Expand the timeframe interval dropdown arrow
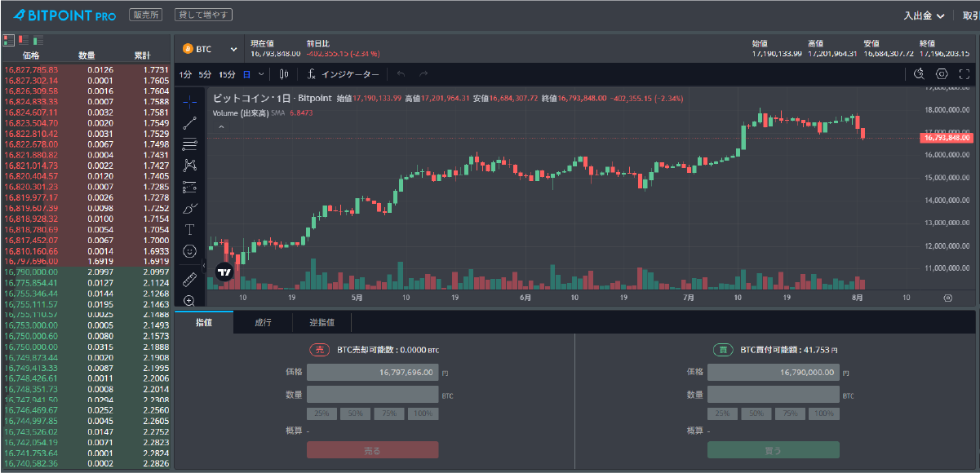Viewport: 980px width, 473px height. pos(261,74)
